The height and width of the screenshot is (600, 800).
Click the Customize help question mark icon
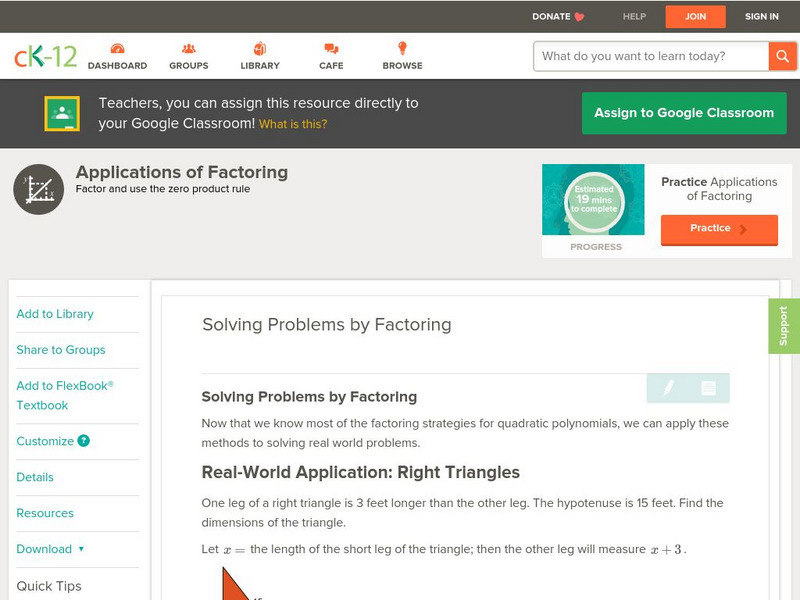click(84, 441)
